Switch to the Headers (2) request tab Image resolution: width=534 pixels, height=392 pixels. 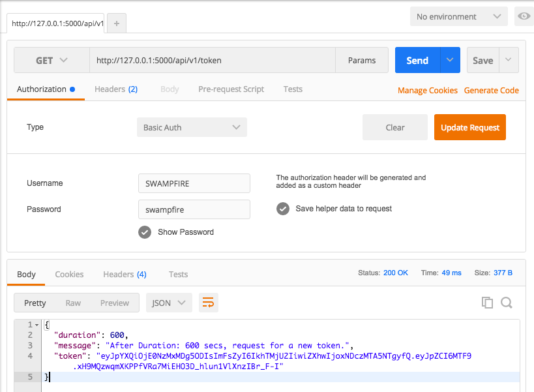115,89
